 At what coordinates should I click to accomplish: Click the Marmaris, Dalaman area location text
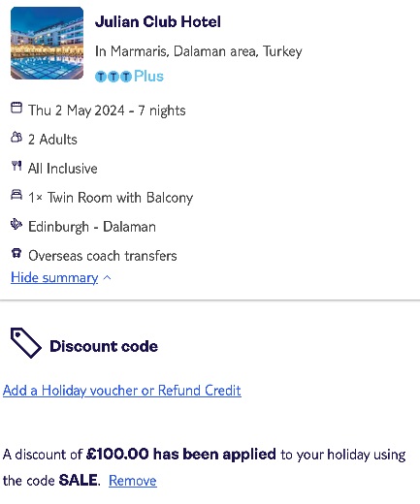[199, 51]
